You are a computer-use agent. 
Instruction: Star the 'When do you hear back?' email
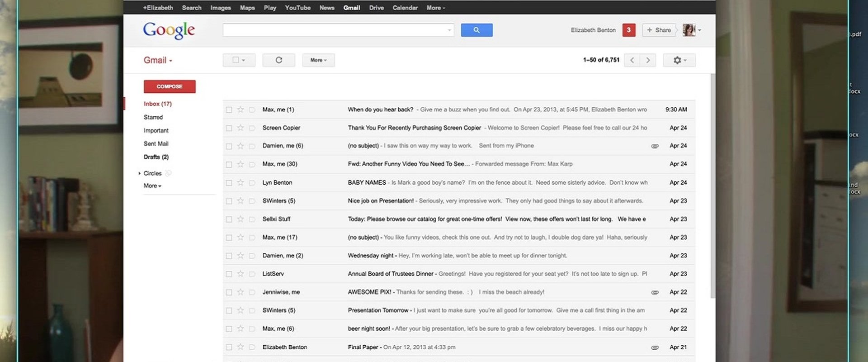click(x=241, y=110)
